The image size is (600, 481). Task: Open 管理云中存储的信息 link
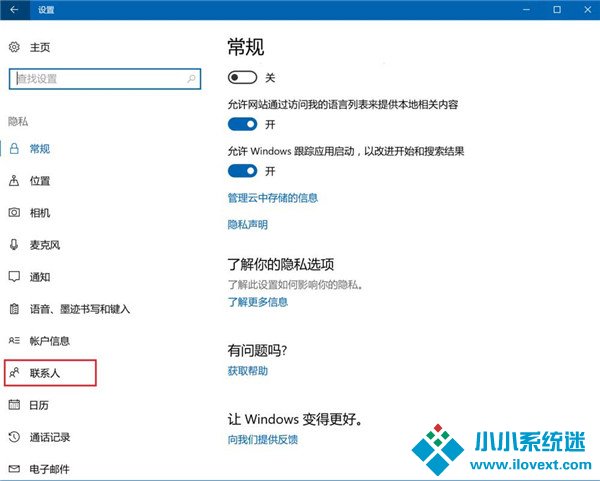272,198
